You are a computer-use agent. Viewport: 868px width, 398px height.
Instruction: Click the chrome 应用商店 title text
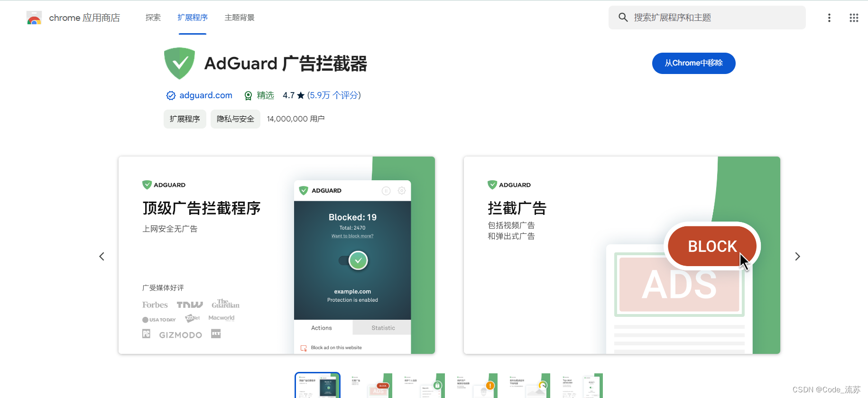pos(84,18)
